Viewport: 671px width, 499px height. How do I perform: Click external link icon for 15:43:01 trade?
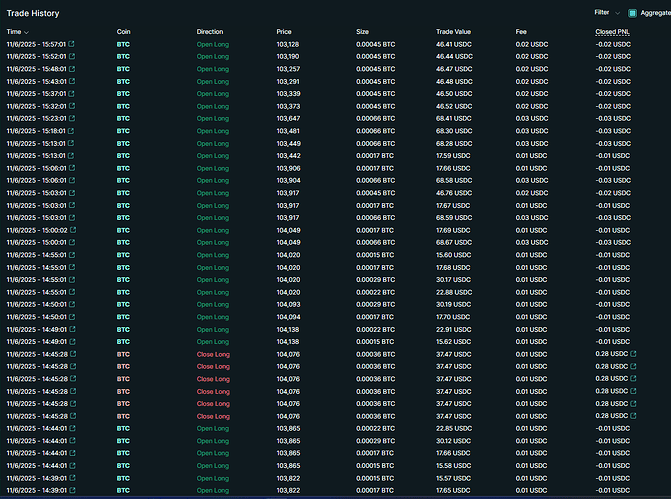71,81
